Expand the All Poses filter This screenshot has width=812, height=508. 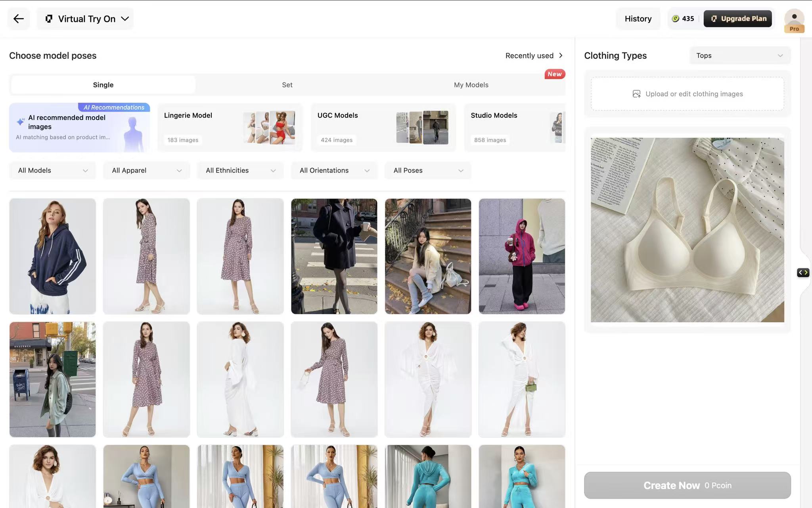coord(428,170)
